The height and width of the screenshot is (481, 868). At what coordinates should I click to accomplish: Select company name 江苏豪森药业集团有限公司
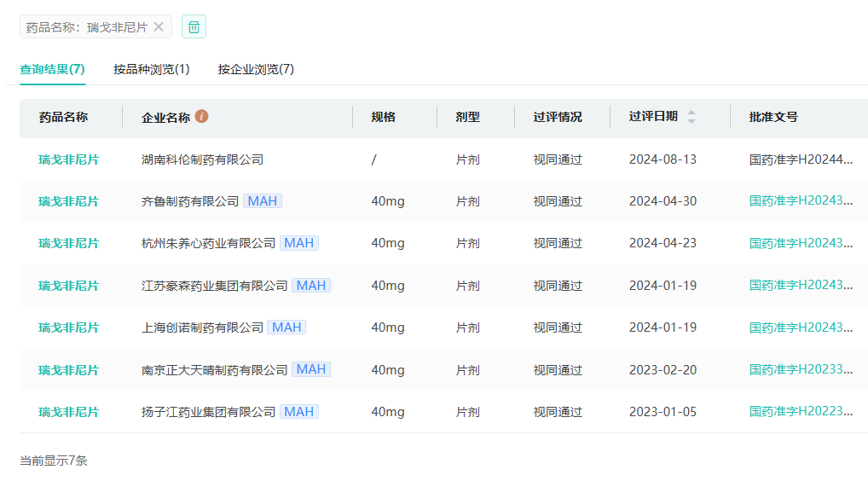click(214, 286)
